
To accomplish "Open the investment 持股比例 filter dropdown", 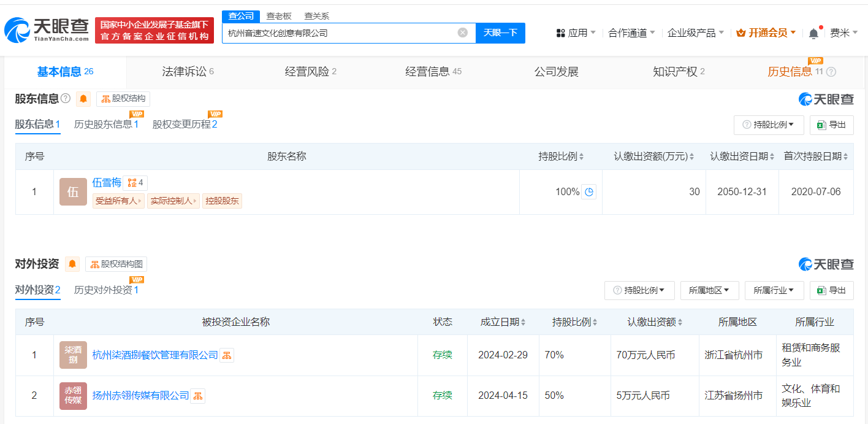I will point(639,290).
